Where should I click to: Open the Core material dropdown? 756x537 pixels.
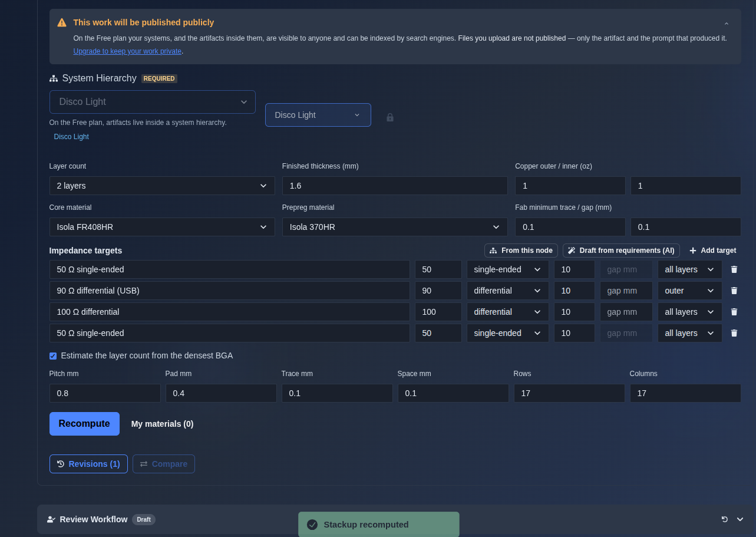pyautogui.click(x=162, y=227)
